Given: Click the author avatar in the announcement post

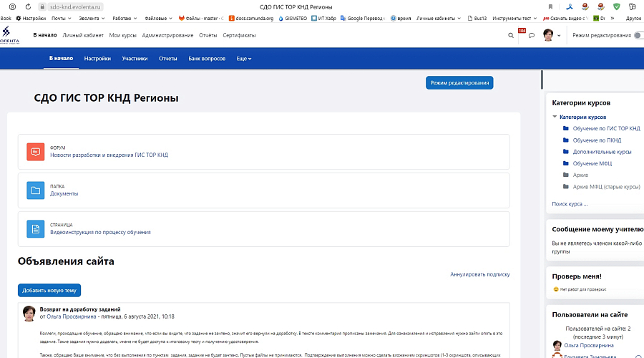Looking at the screenshot, I should point(29,313).
